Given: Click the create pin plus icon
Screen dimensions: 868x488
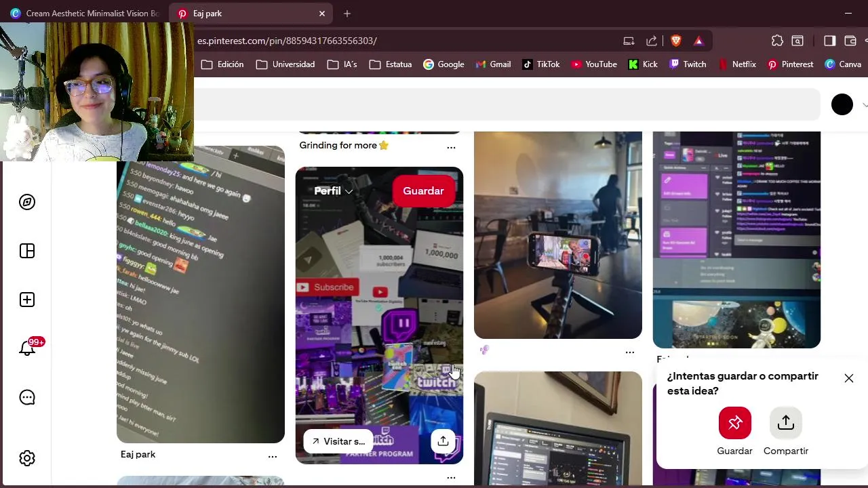Looking at the screenshot, I should 27,300.
